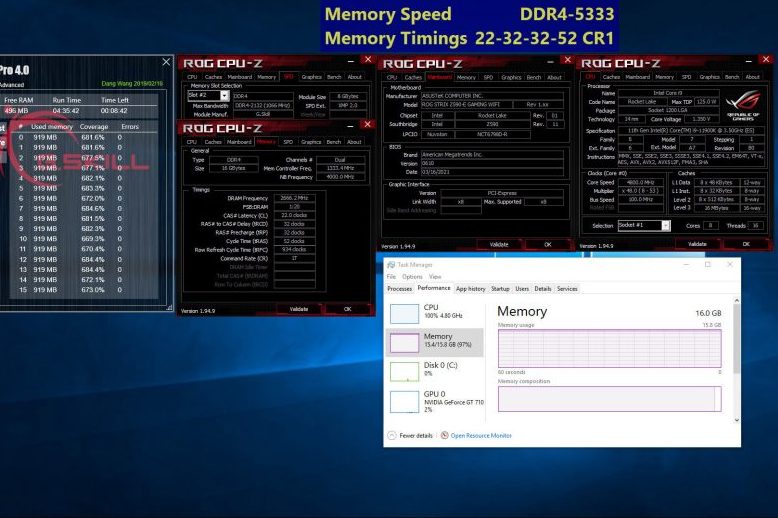Screen dimensions: 778x518
Task: Open the File menu in Task Manager
Action: tap(391, 276)
